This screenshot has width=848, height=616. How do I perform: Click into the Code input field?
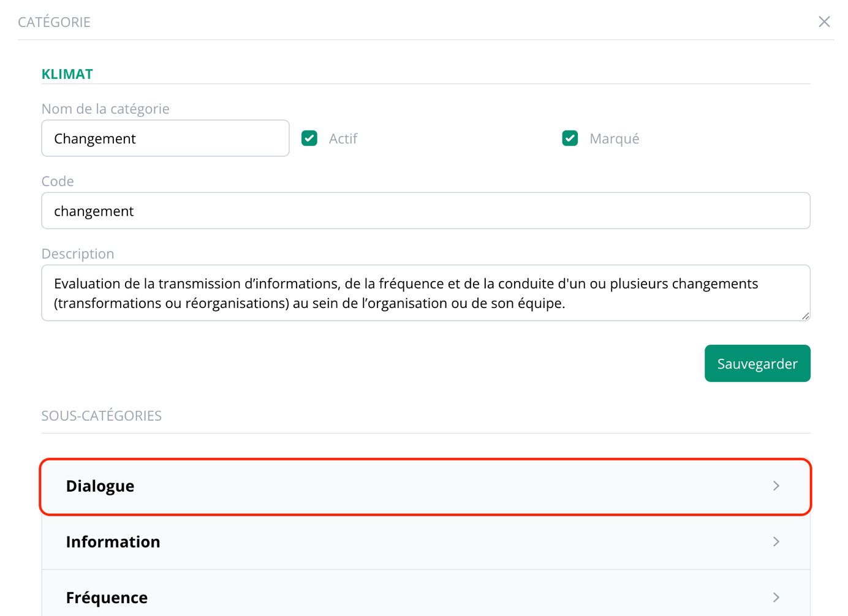(x=425, y=211)
